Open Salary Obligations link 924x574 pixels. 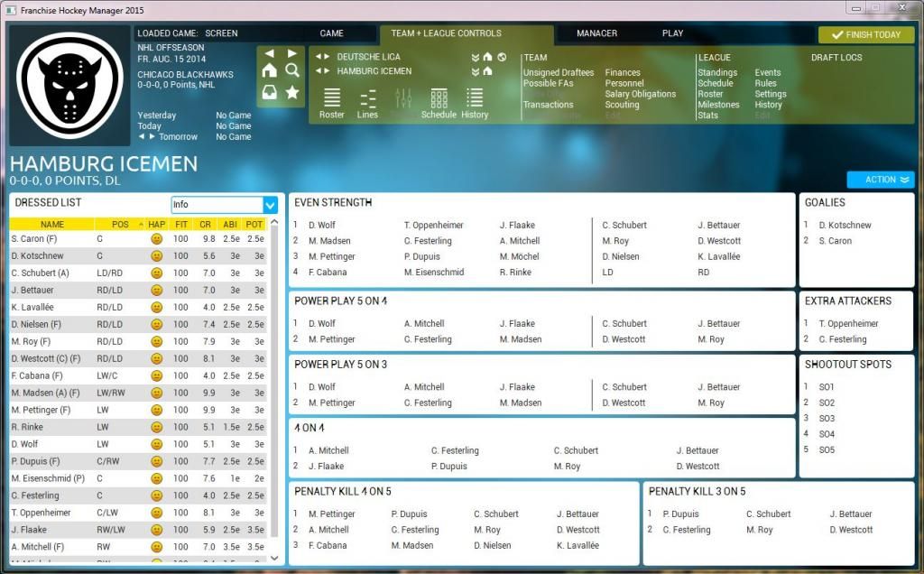[640, 94]
